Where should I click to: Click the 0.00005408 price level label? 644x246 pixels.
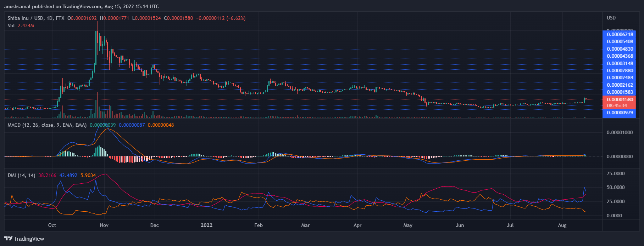click(x=620, y=41)
